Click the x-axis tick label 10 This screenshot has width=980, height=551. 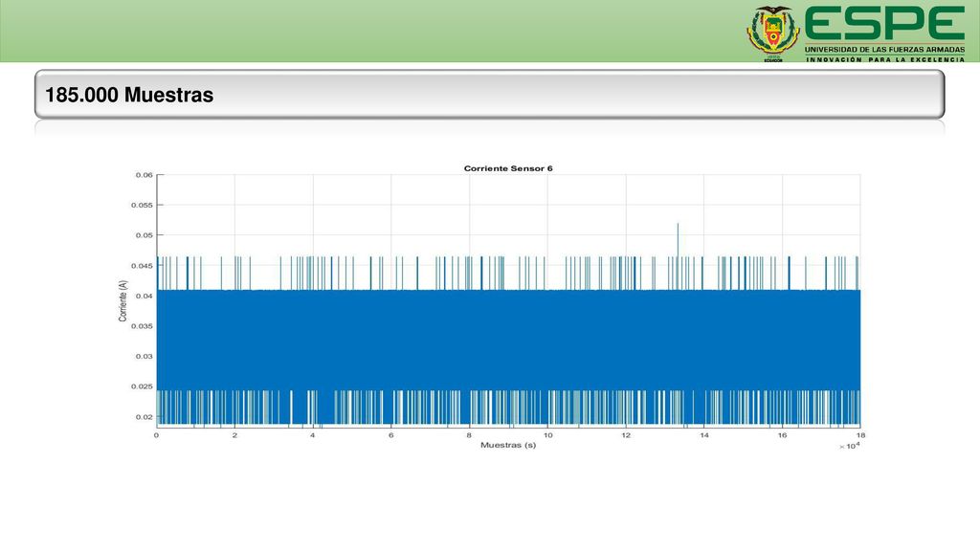pos(547,435)
